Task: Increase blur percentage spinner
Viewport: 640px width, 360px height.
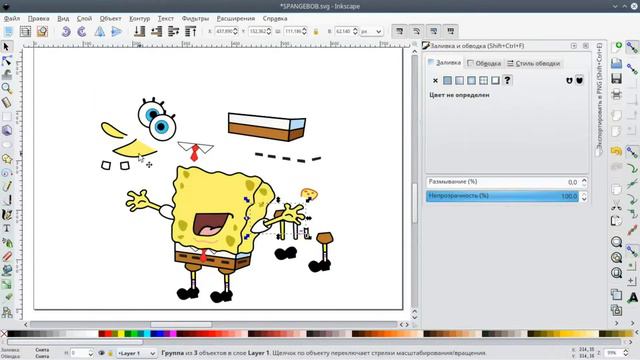Action: click(x=584, y=180)
